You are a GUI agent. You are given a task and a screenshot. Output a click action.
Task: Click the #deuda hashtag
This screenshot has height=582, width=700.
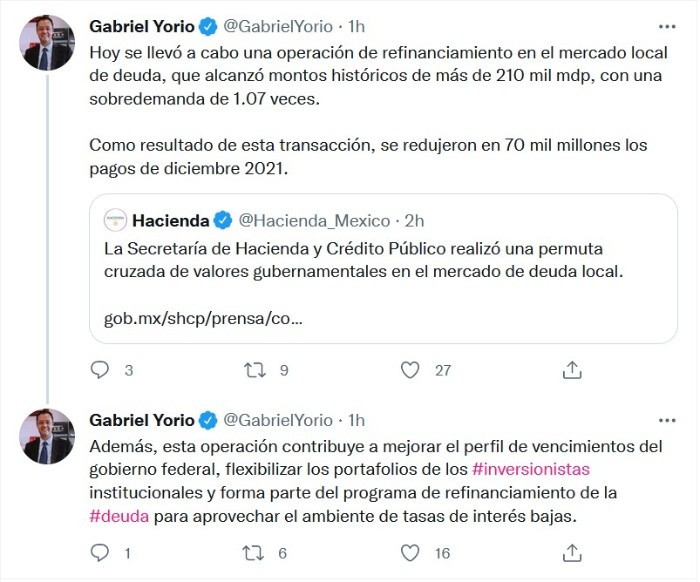pos(123,516)
